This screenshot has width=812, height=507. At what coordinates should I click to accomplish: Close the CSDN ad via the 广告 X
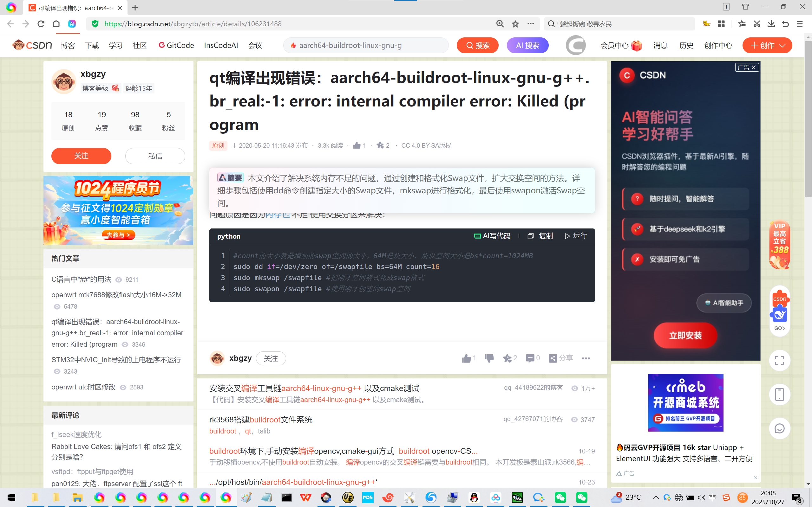click(754, 67)
